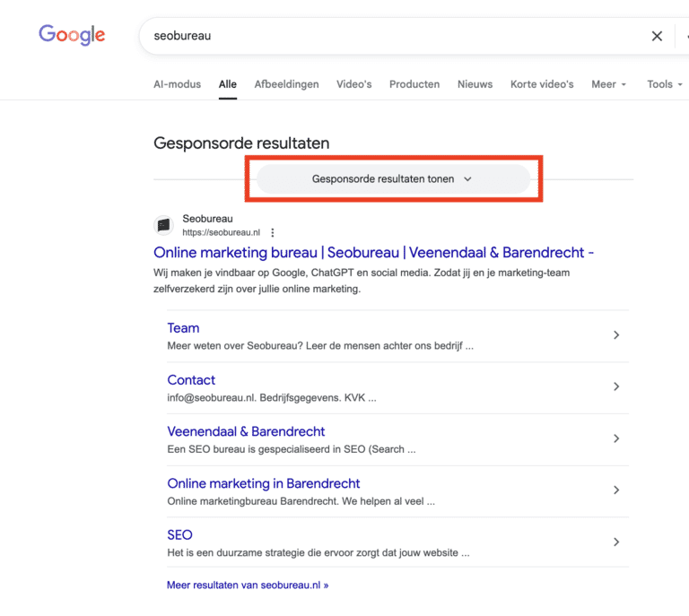The width and height of the screenshot is (689, 616).
Task: Open the three-dot menu beside seobureau.nl
Action: click(x=273, y=232)
